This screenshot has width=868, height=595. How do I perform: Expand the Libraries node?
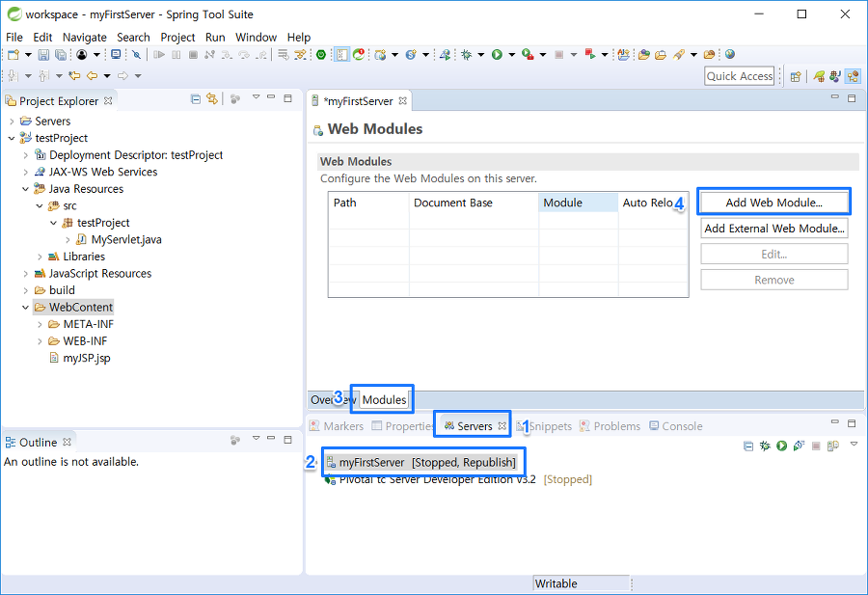click(x=40, y=257)
